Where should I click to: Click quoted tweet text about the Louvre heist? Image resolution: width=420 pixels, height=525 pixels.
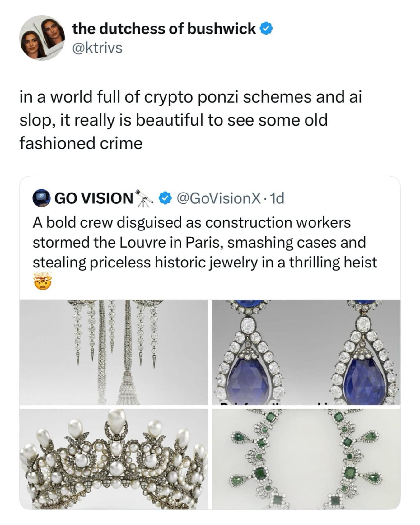204,242
